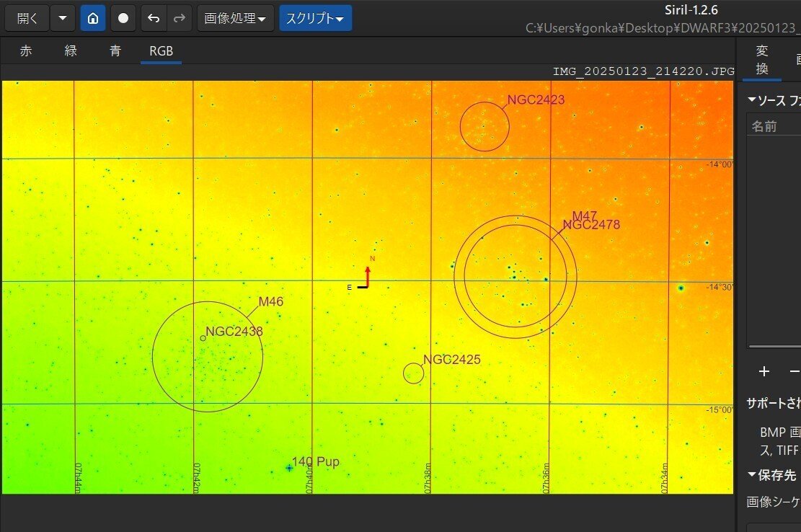Viewport: 801px width, 532px height.
Task: Click the 07h38m right ascension label
Action: pyautogui.click(x=427, y=478)
